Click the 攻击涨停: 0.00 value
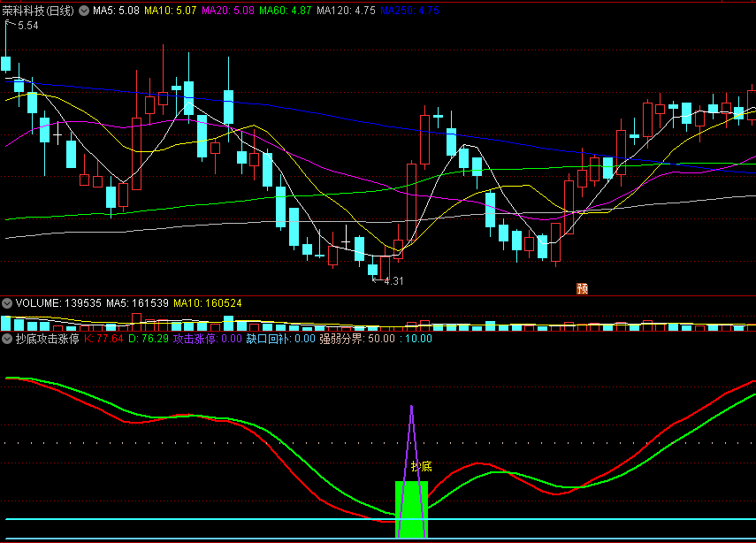Viewport: 756px width, 543px height. [207, 339]
